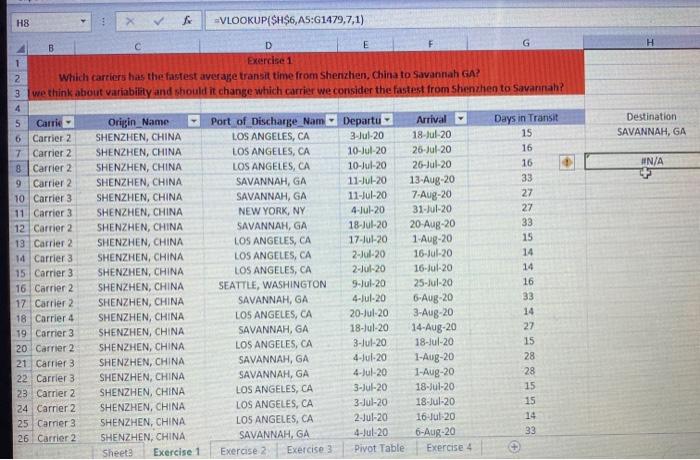Click the NEW YORK, NY cell
Screen dimensions: 700x460
(x=271, y=210)
